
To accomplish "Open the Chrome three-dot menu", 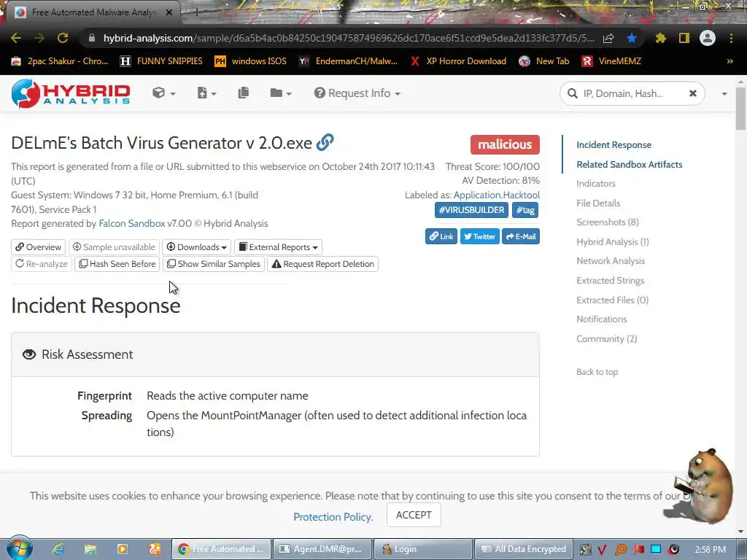I will (731, 38).
